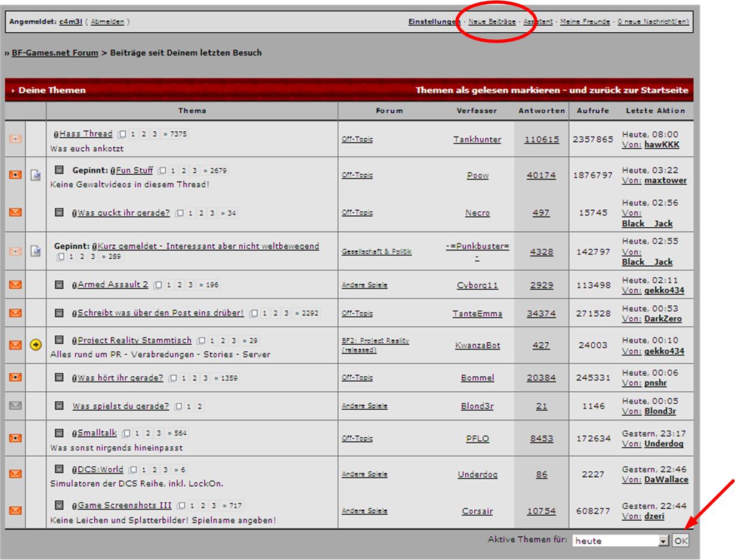Click reply count 40174 for Fun Stuff
Screen dimensions: 735x560
541,175
